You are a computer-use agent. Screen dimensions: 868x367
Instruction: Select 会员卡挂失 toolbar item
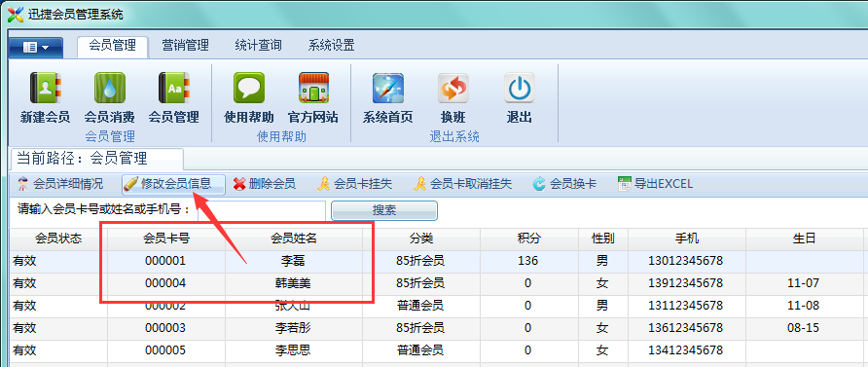[x=355, y=184]
